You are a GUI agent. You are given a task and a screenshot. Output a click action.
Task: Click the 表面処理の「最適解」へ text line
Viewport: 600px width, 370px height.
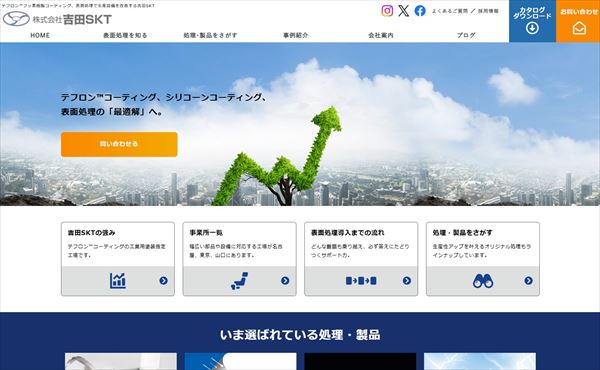[x=112, y=112]
